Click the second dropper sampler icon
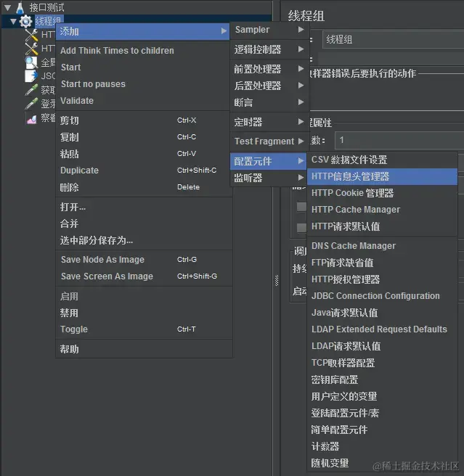Viewport: 464px width, 476px height. (31, 104)
